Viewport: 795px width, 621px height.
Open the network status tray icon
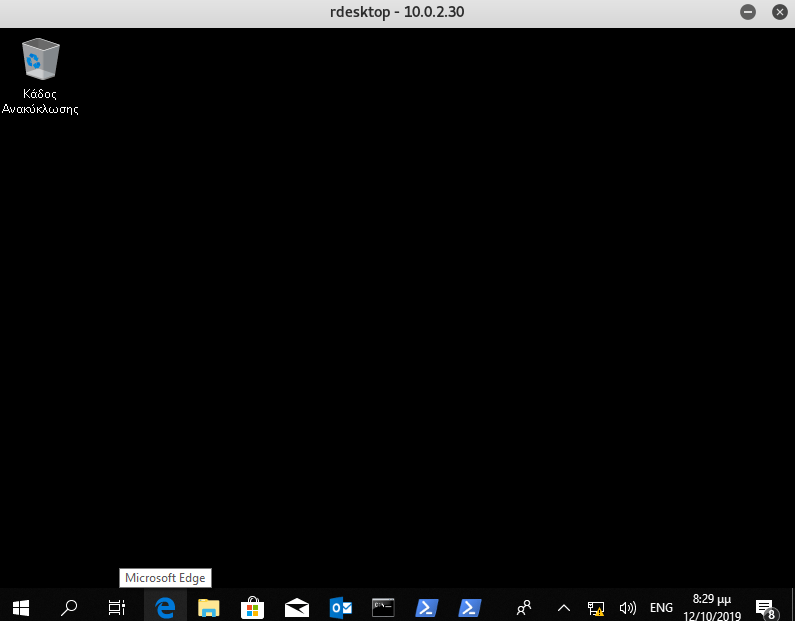[x=596, y=607]
